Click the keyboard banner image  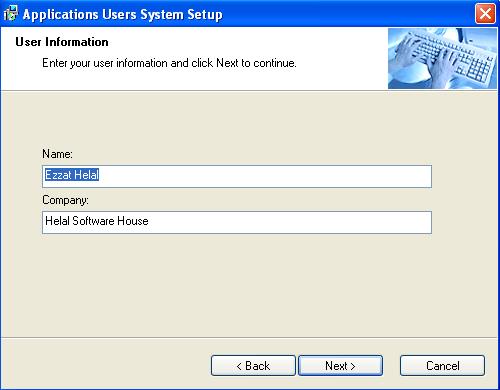coord(442,58)
